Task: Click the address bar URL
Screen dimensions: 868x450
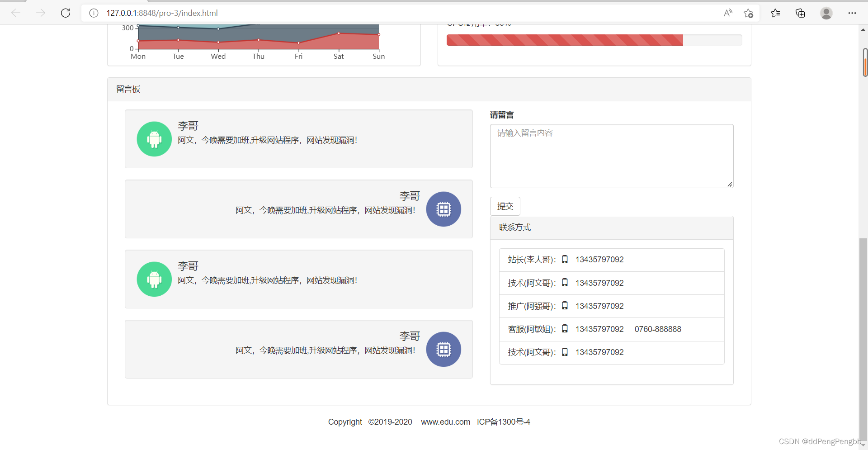Action: pos(162,13)
